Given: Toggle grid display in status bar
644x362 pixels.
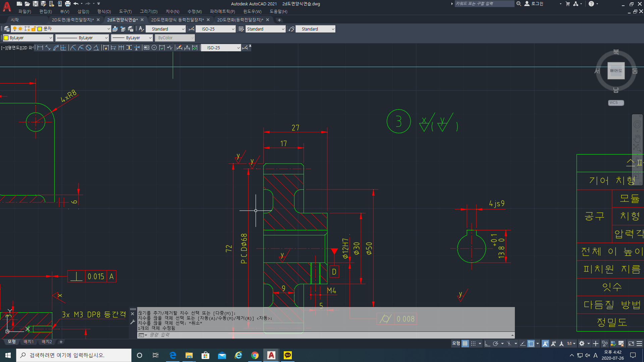Looking at the screenshot, I should click(465, 344).
